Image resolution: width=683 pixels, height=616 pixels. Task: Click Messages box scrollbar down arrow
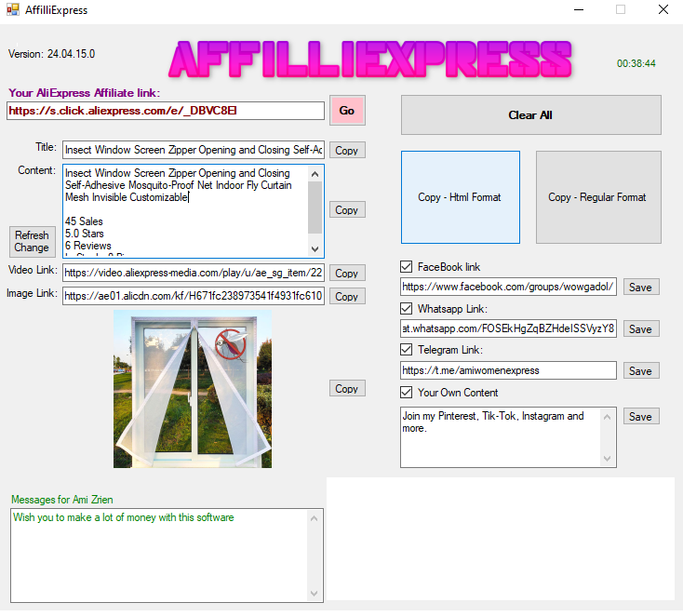tap(315, 594)
